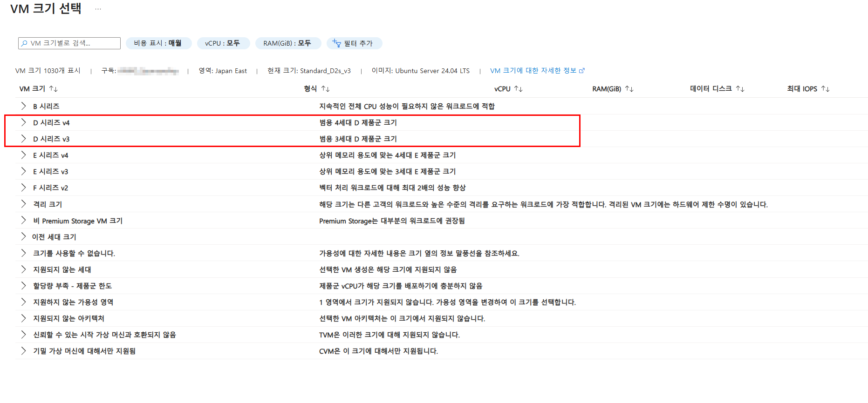Click text 'TVM은 이러한 크기에 대해 지원되지 않습니다.'
868x403 pixels.
tap(390, 335)
